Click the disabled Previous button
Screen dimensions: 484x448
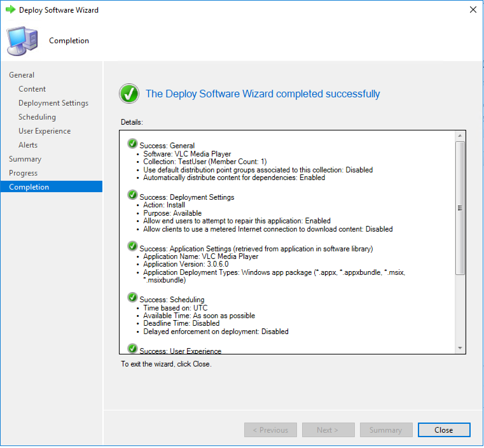click(x=270, y=430)
